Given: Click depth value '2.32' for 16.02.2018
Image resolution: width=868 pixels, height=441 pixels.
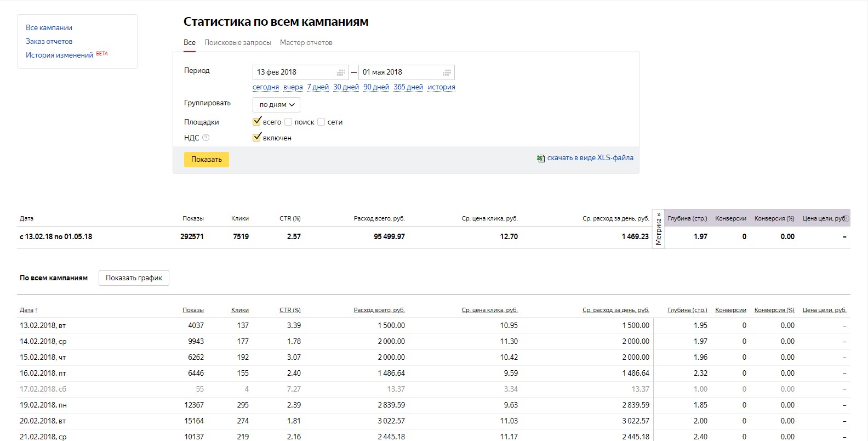Looking at the screenshot, I should click(x=700, y=373).
